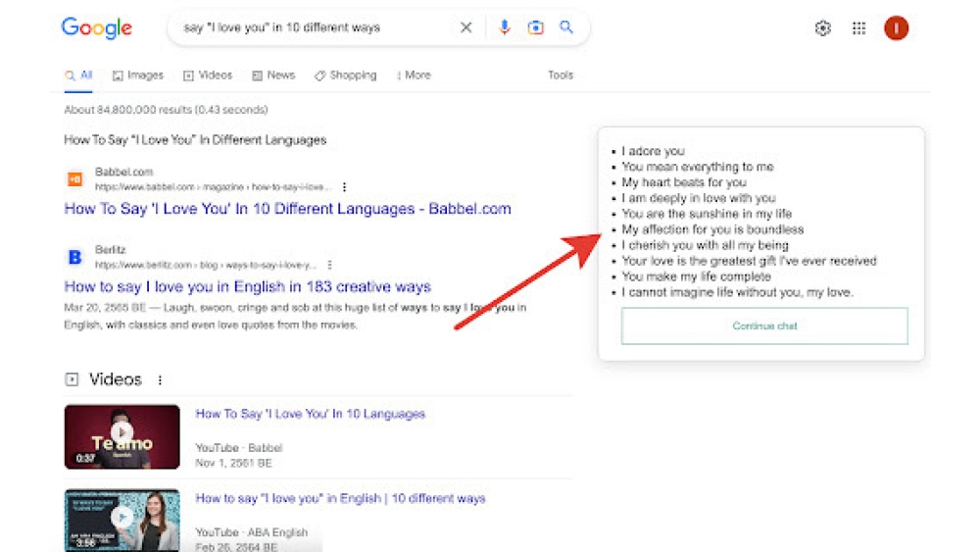The height and width of the screenshot is (552, 980).
Task: Click the Google logo
Action: (x=97, y=28)
